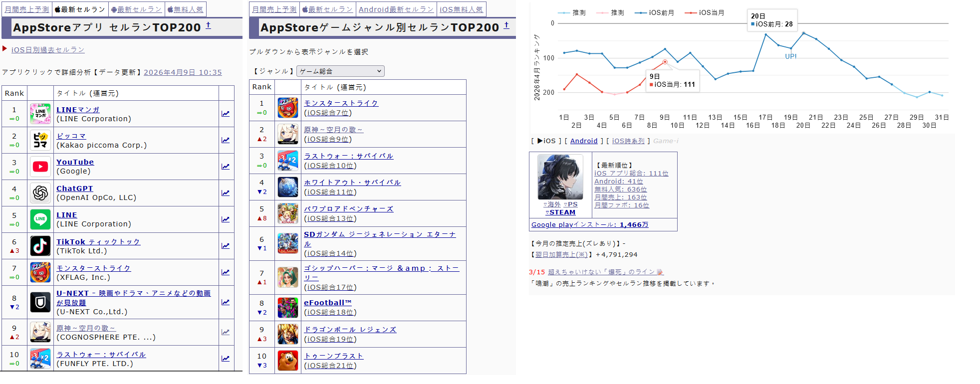Click the Monster Strike icon in game ranking
980x384 pixels.
[x=288, y=108]
